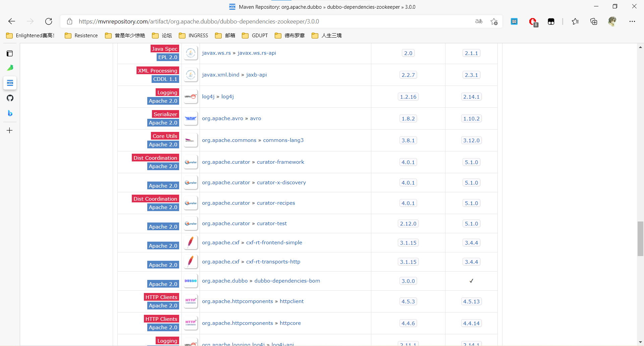The image size is (644, 346).
Task: Click the browser Back arrow
Action: (12, 21)
